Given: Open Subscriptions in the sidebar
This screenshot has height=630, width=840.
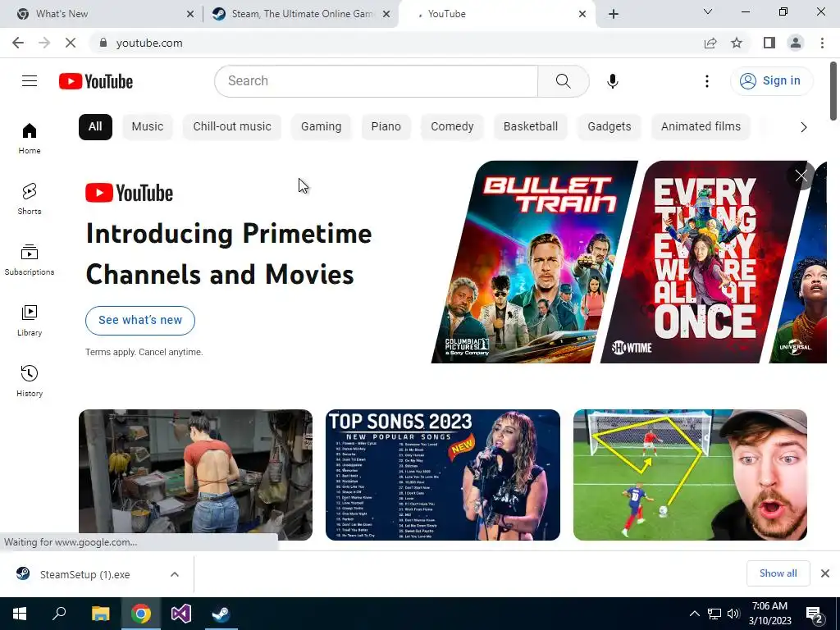Looking at the screenshot, I should pos(30,259).
